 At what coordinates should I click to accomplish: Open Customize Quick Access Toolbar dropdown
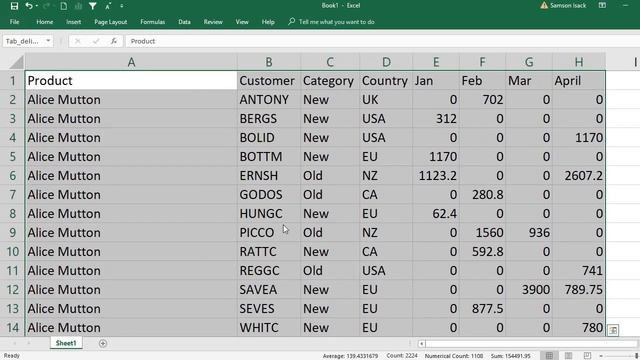tap(122, 6)
